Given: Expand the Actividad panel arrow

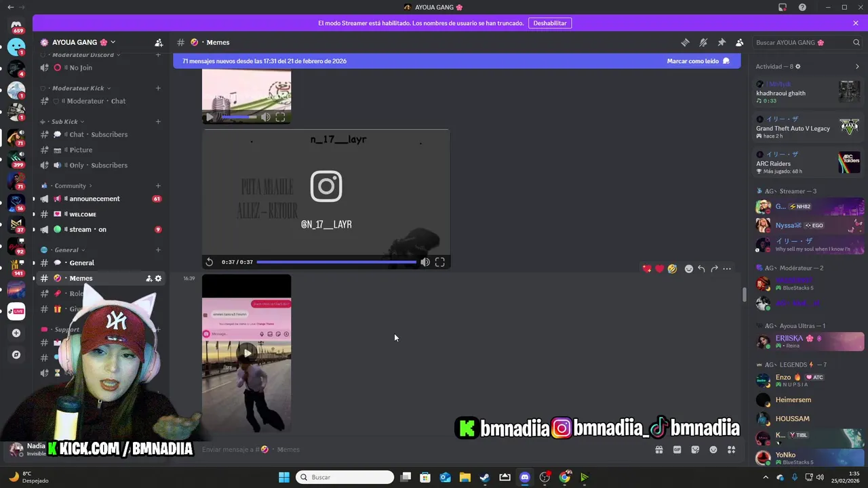Looking at the screenshot, I should tap(857, 66).
